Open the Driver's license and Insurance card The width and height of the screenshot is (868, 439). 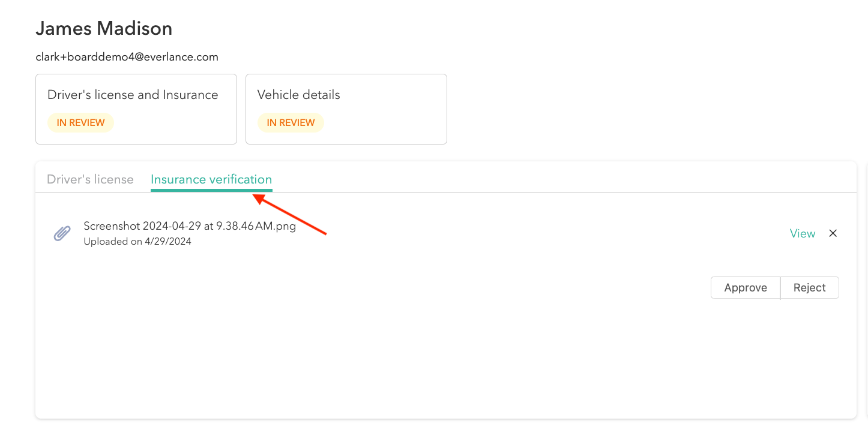[136, 109]
